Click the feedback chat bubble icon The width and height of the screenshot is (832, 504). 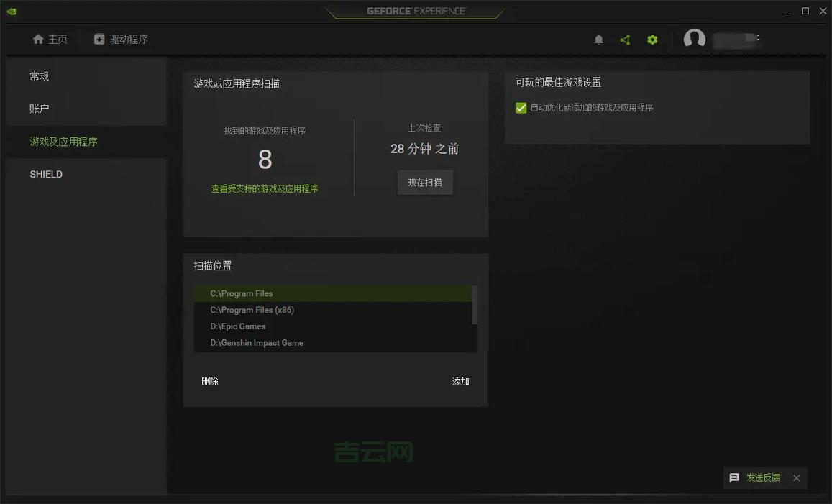[733, 477]
